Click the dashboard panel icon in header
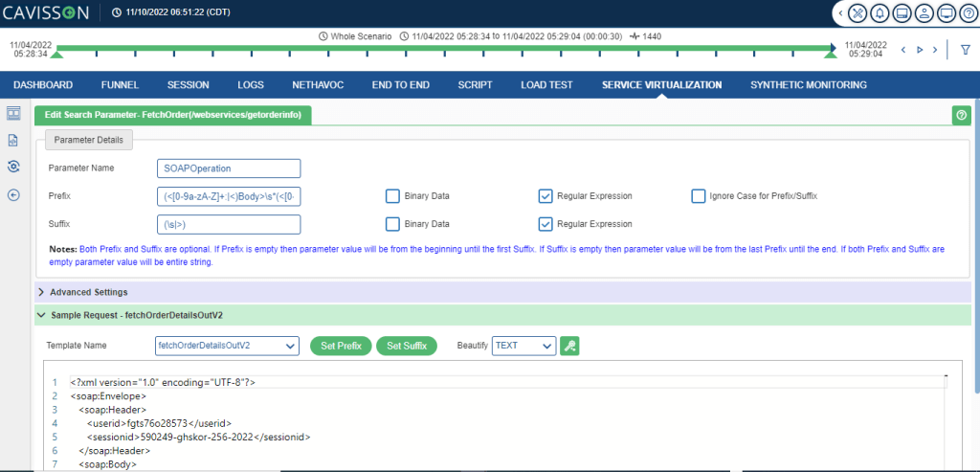The width and height of the screenshot is (980, 472). (x=902, y=13)
